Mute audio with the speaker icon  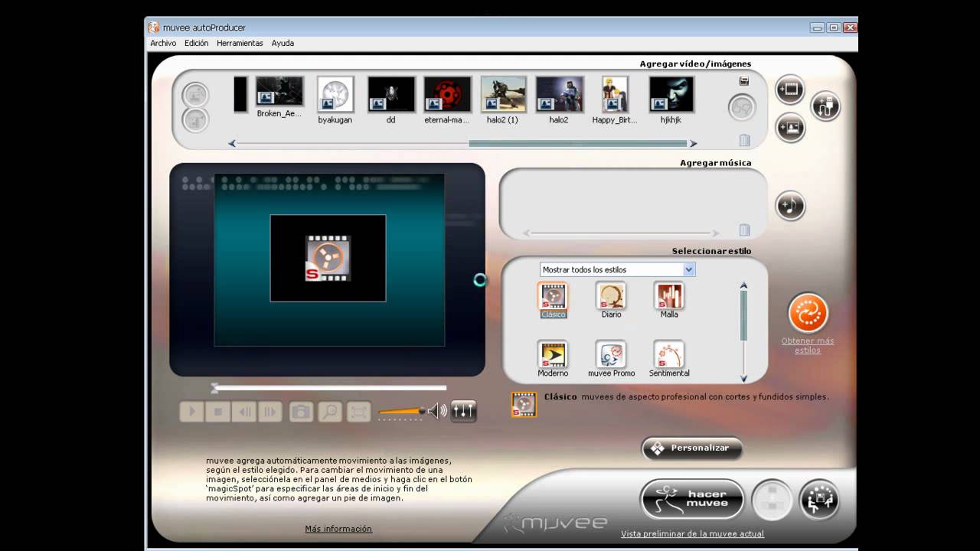(437, 412)
